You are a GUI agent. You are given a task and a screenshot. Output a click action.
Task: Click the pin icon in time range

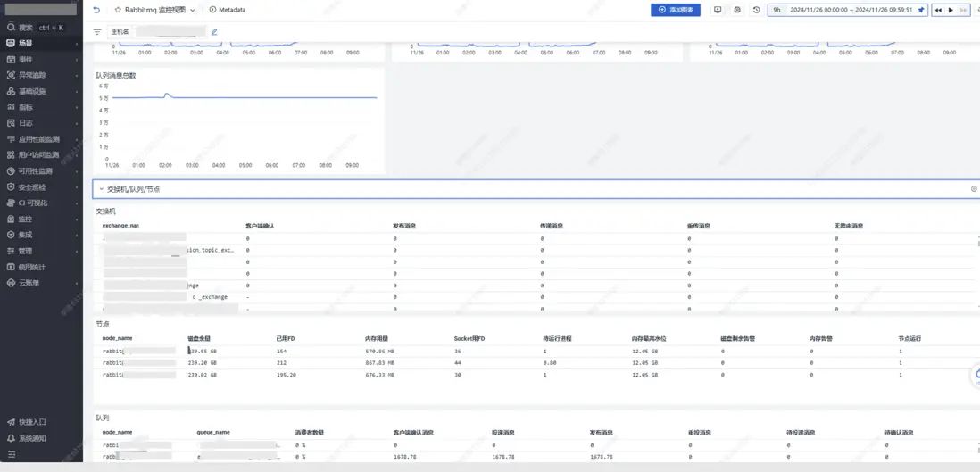click(920, 10)
